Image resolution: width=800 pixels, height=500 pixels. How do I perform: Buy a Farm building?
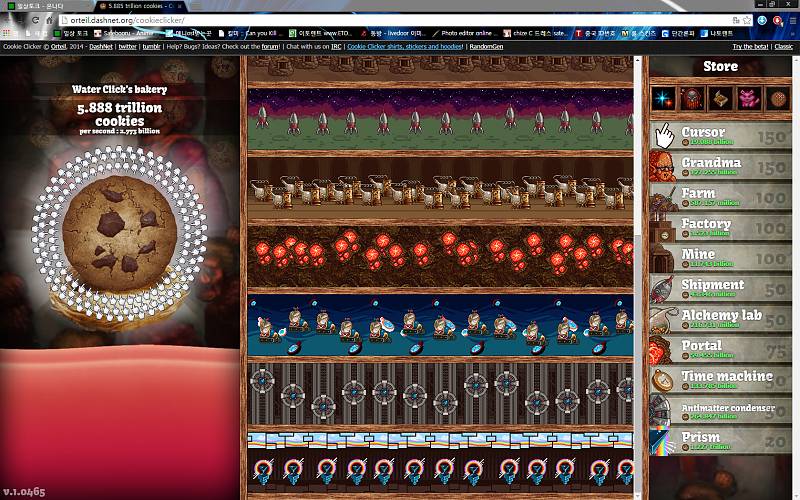tap(720, 198)
